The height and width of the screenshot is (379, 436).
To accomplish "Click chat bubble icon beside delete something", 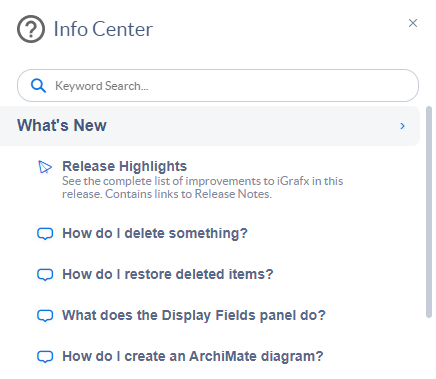I will point(45,234).
